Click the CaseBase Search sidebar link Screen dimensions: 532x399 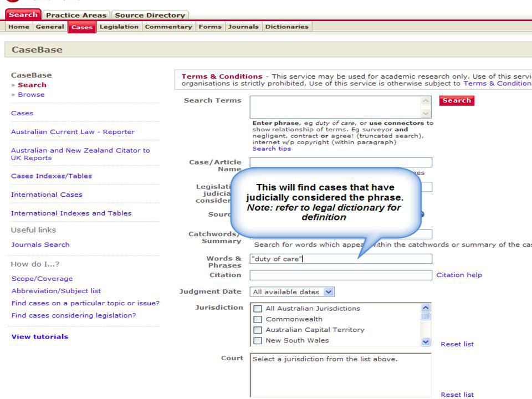coord(32,85)
